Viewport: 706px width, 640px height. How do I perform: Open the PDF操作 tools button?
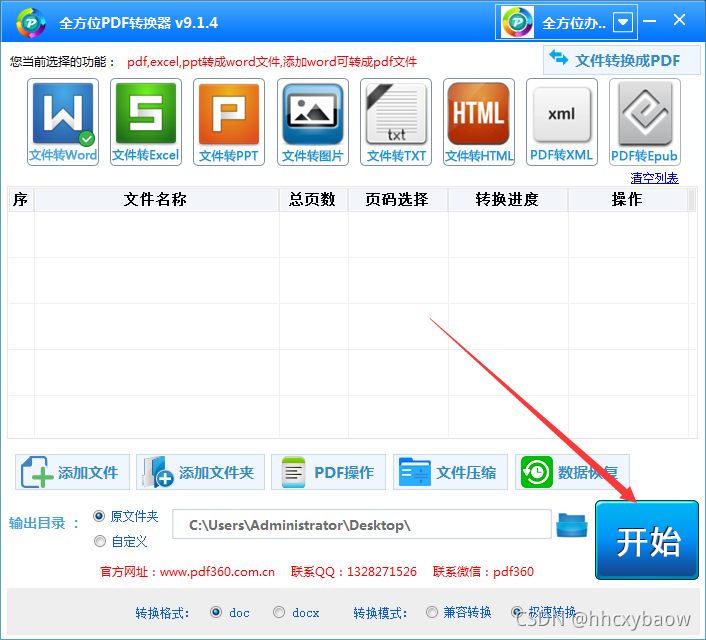[328, 472]
